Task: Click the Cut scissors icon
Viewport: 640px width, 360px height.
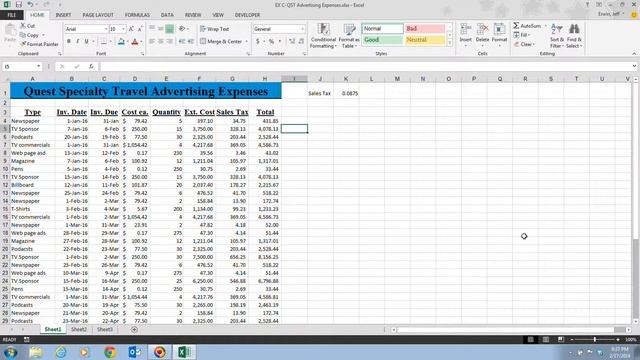Action: 23,26
